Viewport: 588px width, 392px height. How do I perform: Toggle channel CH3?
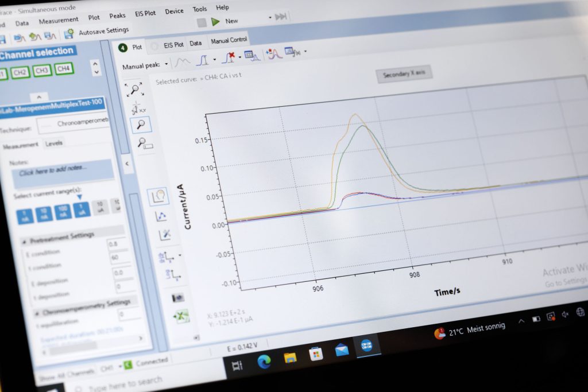point(41,71)
